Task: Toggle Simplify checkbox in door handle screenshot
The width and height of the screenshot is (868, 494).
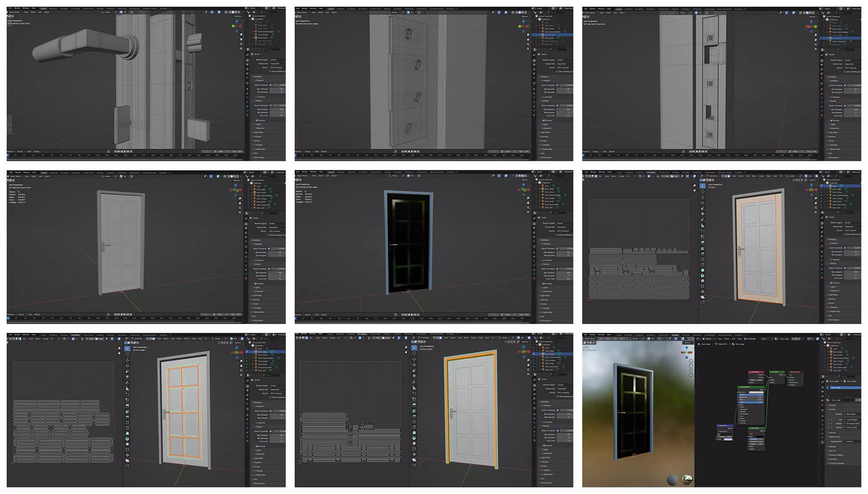Action: 255,145
